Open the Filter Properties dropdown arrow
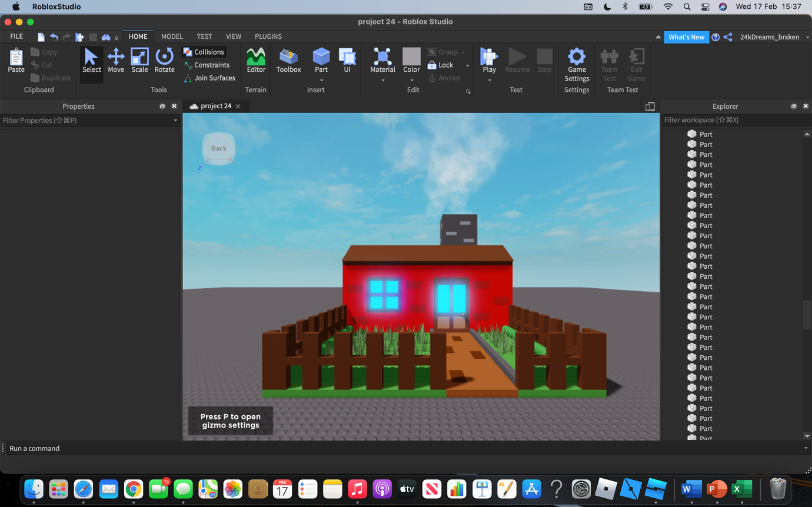The image size is (812, 507). (x=175, y=120)
